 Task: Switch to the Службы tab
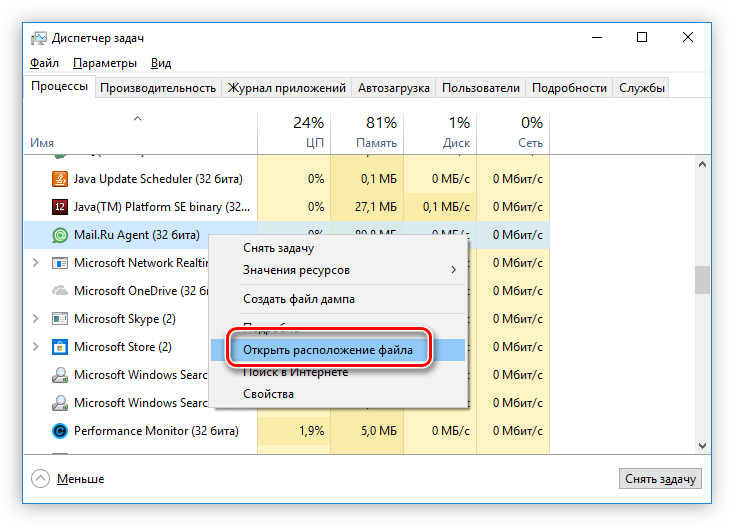[642, 88]
